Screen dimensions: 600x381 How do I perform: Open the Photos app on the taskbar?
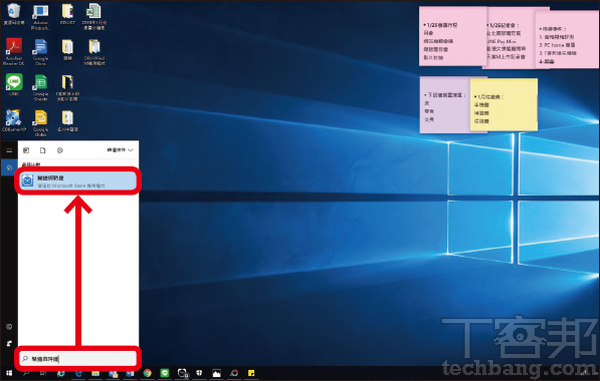pos(217,373)
